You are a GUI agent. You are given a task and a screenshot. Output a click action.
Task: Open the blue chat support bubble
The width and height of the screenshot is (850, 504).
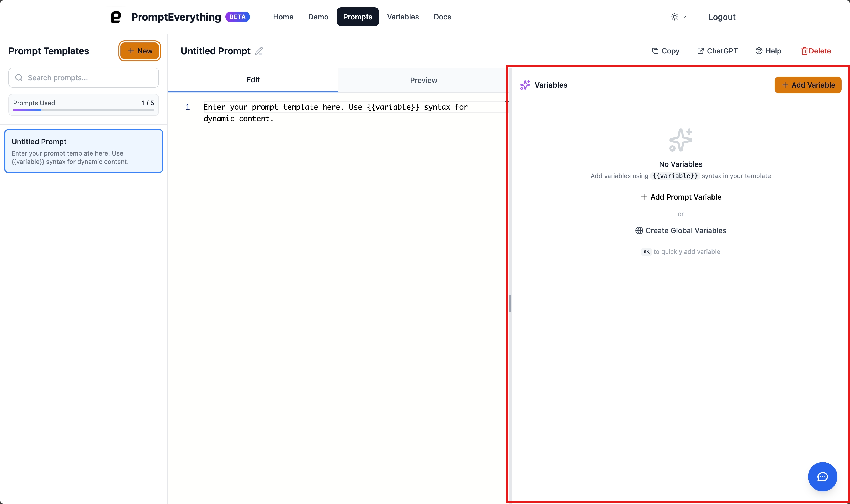click(822, 476)
